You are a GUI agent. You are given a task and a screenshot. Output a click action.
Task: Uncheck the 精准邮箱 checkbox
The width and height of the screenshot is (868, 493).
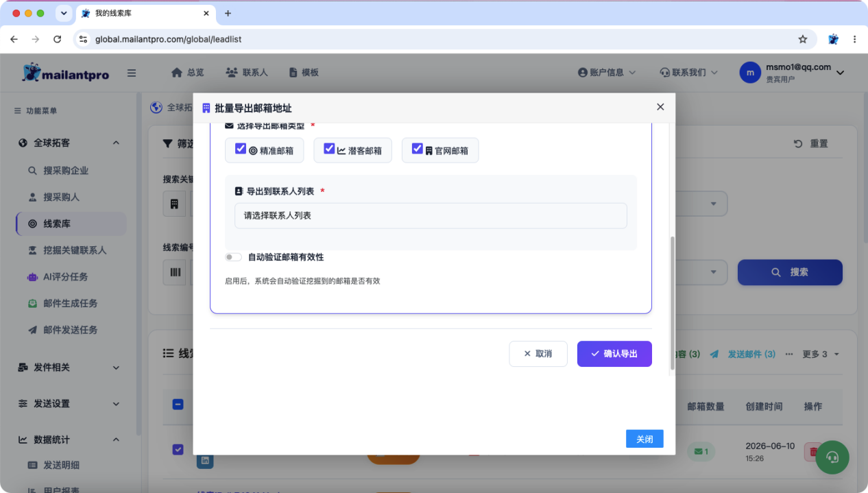241,149
